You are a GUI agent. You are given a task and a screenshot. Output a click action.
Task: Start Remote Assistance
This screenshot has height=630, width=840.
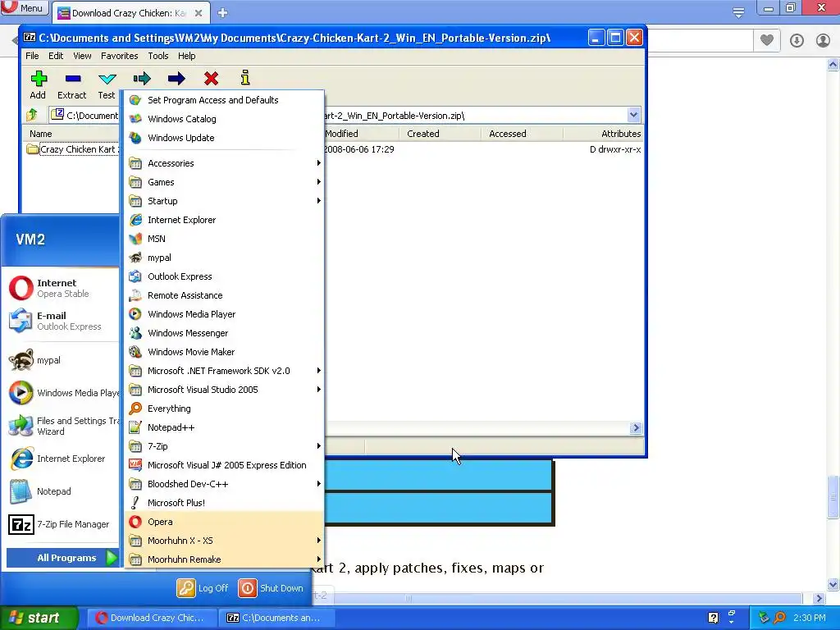pyautogui.click(x=224, y=295)
